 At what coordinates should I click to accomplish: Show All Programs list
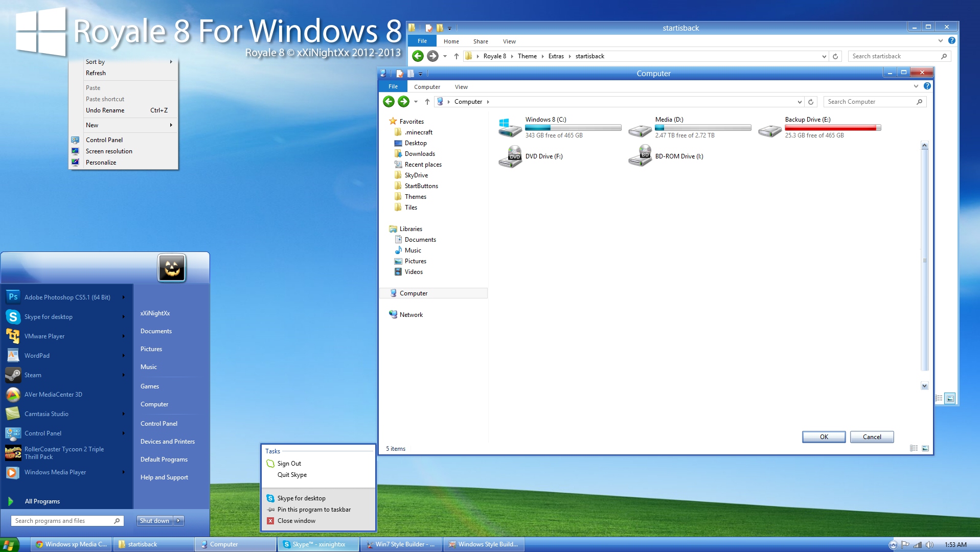coord(42,501)
